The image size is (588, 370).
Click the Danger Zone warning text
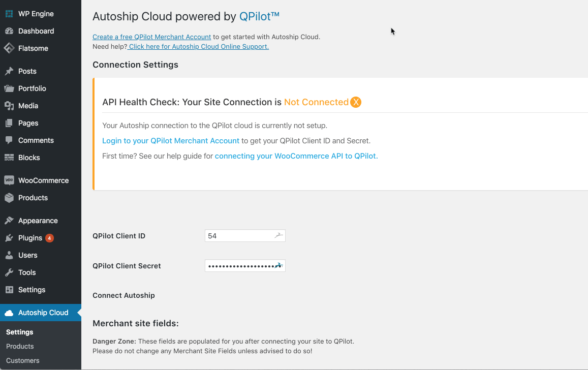click(x=224, y=346)
